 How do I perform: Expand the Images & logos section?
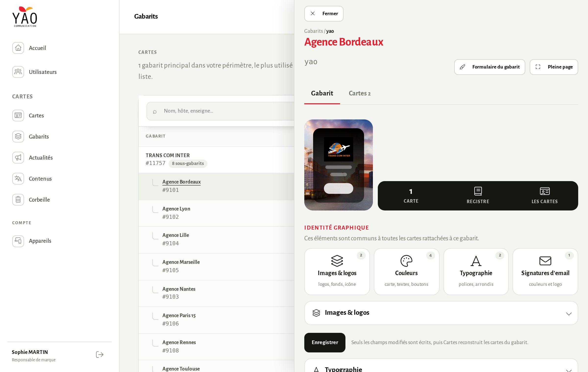coord(441,313)
